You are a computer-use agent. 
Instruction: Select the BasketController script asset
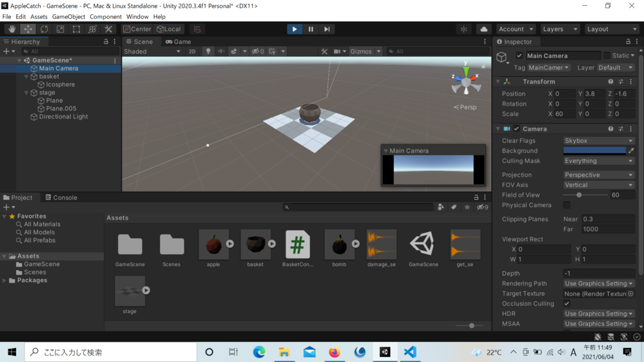(x=298, y=249)
